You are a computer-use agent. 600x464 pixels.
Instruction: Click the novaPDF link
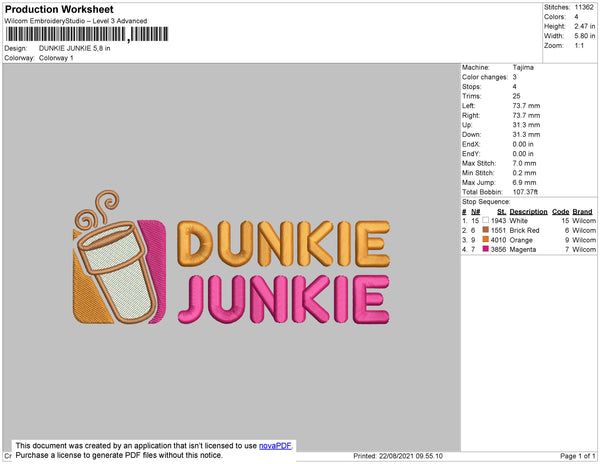[275, 446]
